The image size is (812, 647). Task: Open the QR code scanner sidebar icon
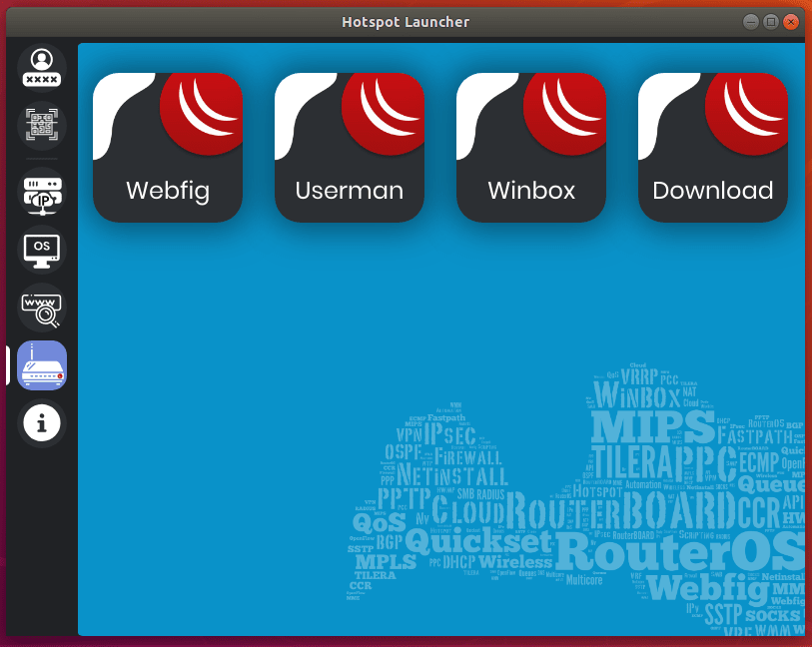pos(41,125)
